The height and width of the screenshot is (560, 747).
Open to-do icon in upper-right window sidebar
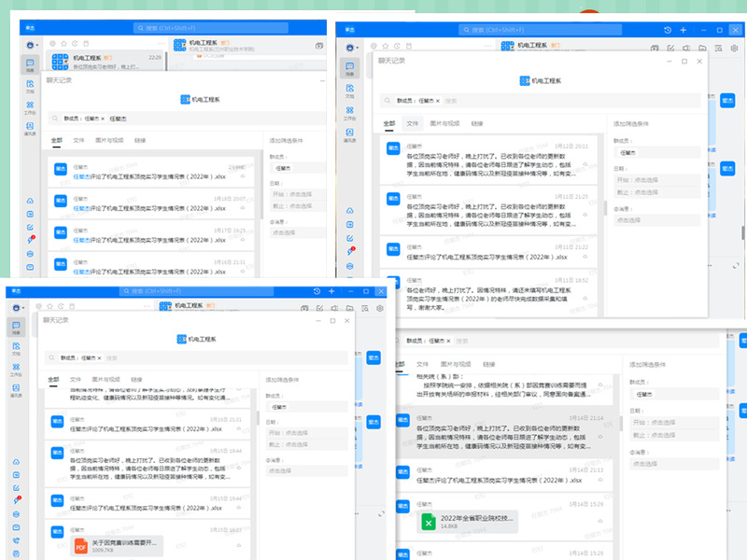point(349,238)
